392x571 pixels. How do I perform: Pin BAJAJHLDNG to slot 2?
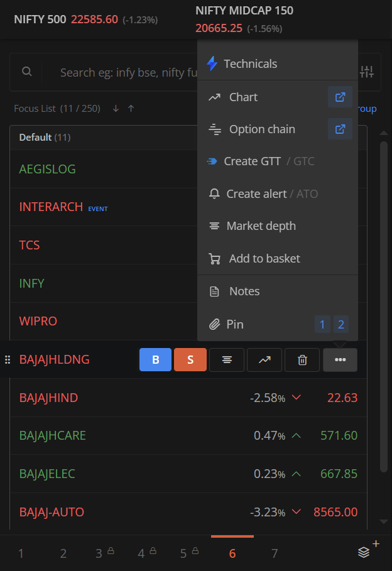tap(341, 324)
